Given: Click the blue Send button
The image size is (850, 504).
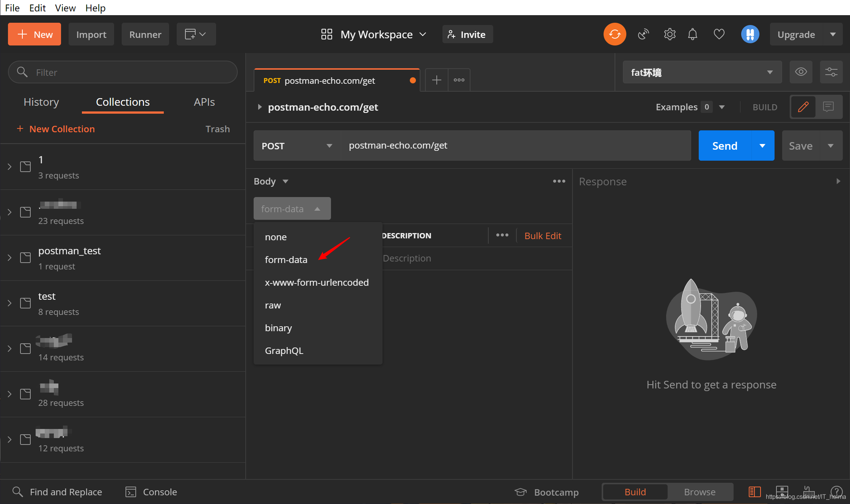Looking at the screenshot, I should pyautogui.click(x=725, y=146).
